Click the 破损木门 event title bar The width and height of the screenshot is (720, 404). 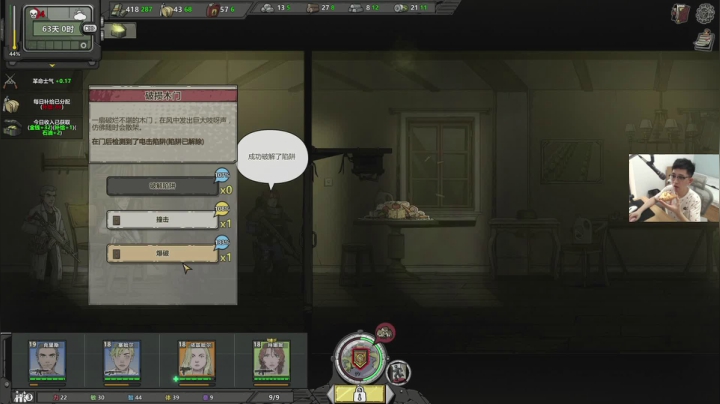point(163,95)
